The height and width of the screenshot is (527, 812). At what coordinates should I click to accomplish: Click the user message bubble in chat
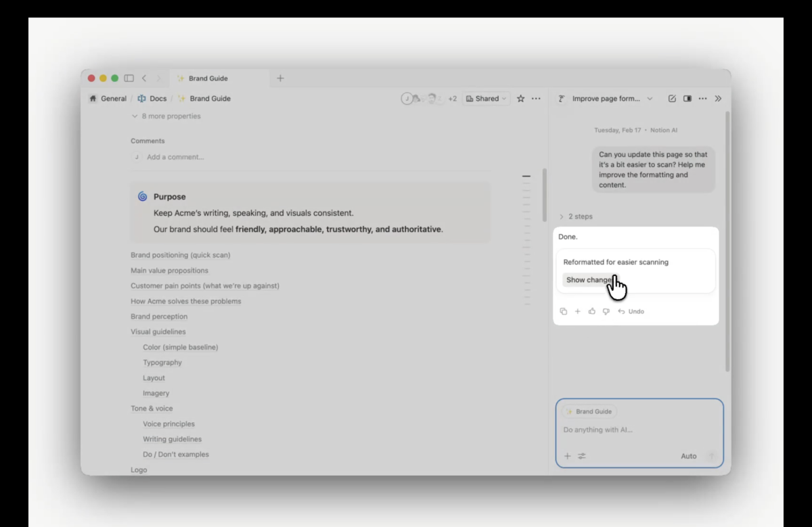coord(653,170)
